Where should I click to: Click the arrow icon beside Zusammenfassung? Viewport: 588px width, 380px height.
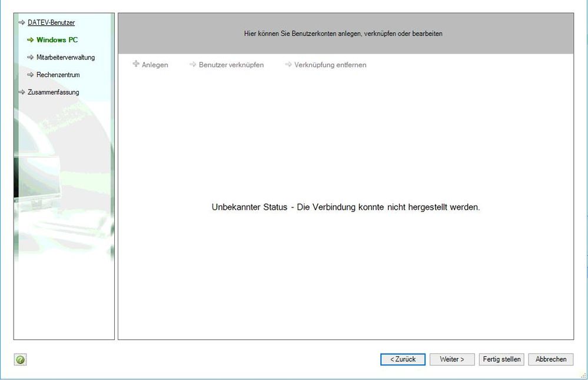[22, 92]
